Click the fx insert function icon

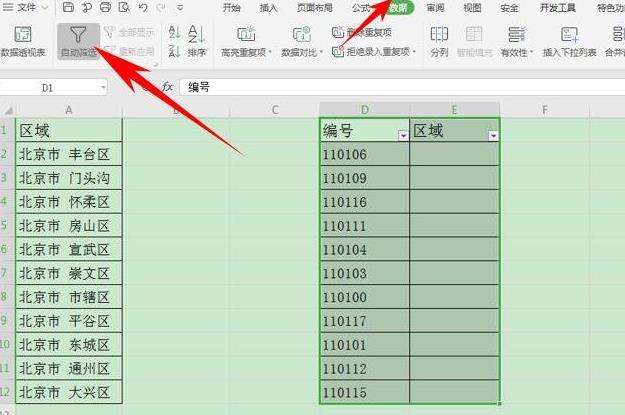[167, 87]
